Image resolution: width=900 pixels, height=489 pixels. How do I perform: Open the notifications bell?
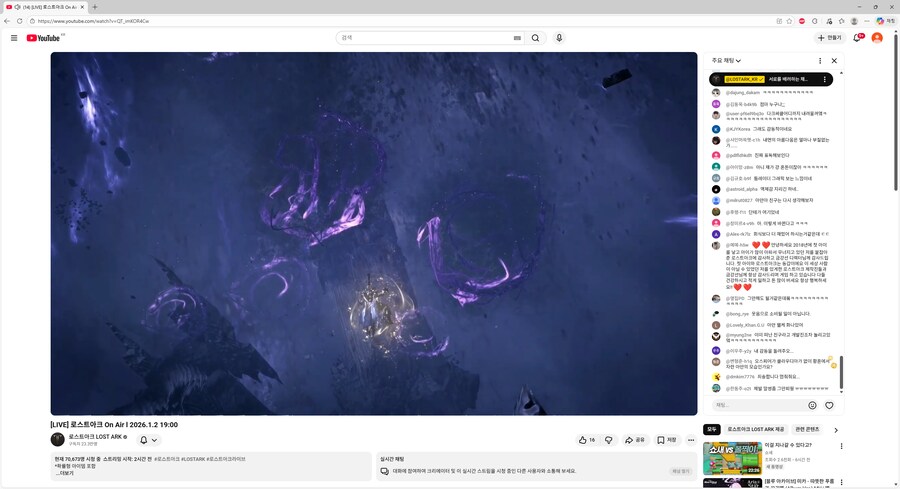point(857,38)
